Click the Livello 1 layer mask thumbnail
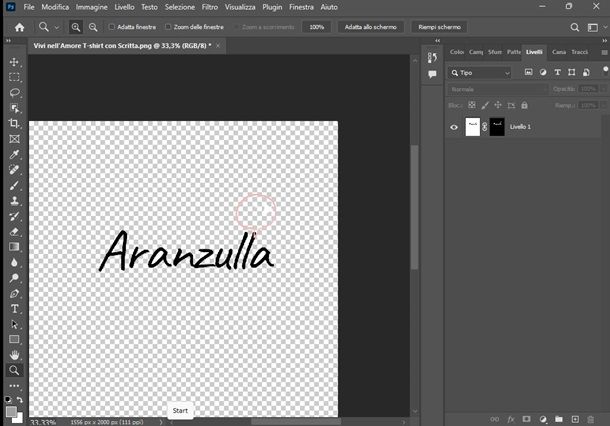Screen dimensions: 610x426 pyautogui.click(x=497, y=127)
